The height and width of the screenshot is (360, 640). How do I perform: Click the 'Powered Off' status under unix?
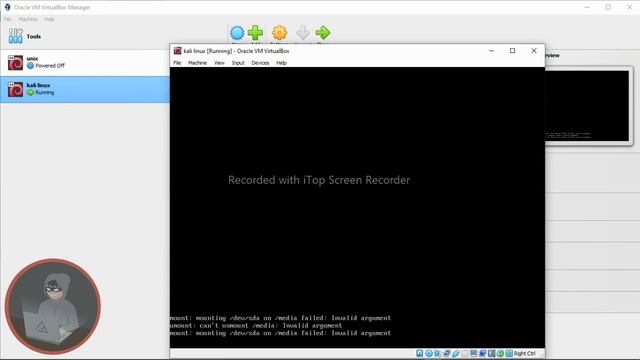[50, 66]
